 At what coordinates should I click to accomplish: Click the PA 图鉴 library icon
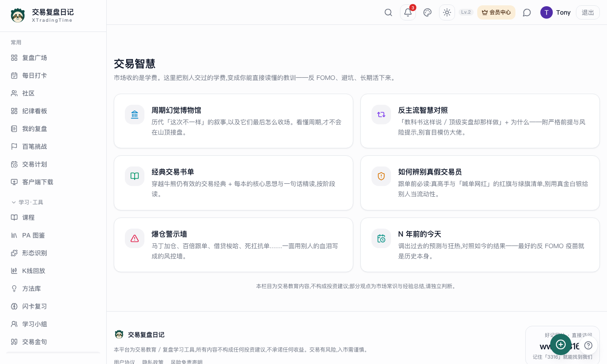(x=14, y=235)
